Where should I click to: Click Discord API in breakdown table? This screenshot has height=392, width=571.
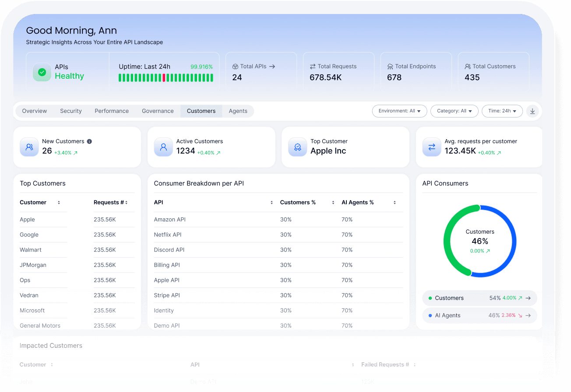pyautogui.click(x=169, y=250)
